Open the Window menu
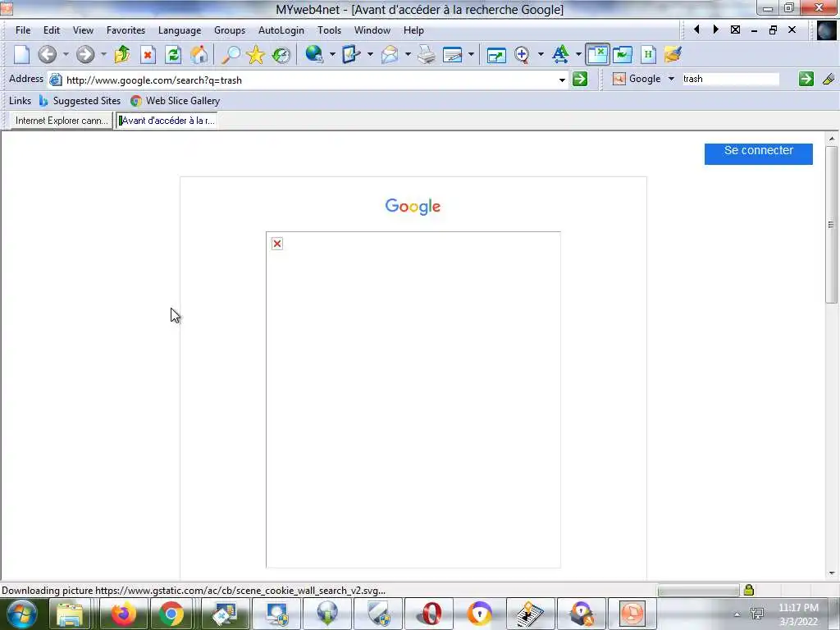The height and width of the screenshot is (630, 840). tap(372, 30)
